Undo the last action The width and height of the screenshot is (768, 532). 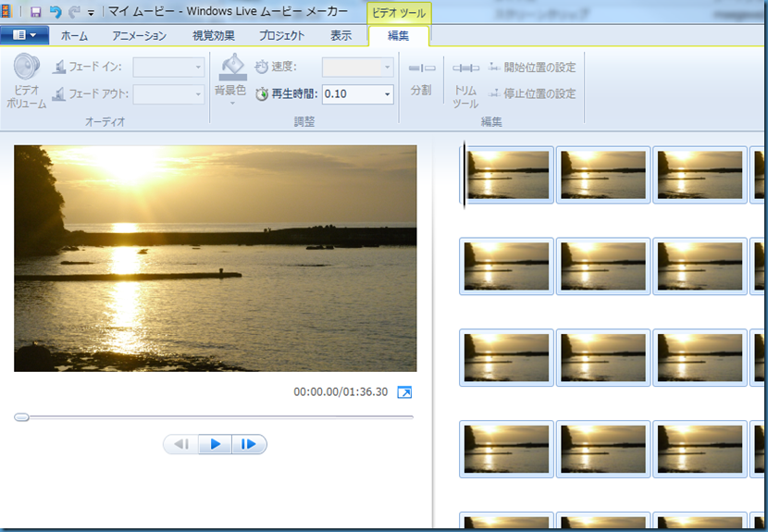coord(56,12)
